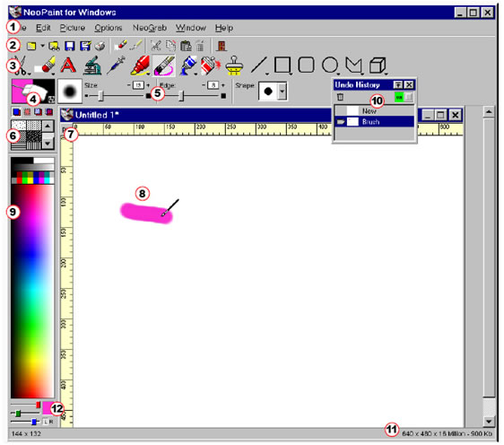
Task: Select the Rectangle shape tool
Action: [x=282, y=65]
